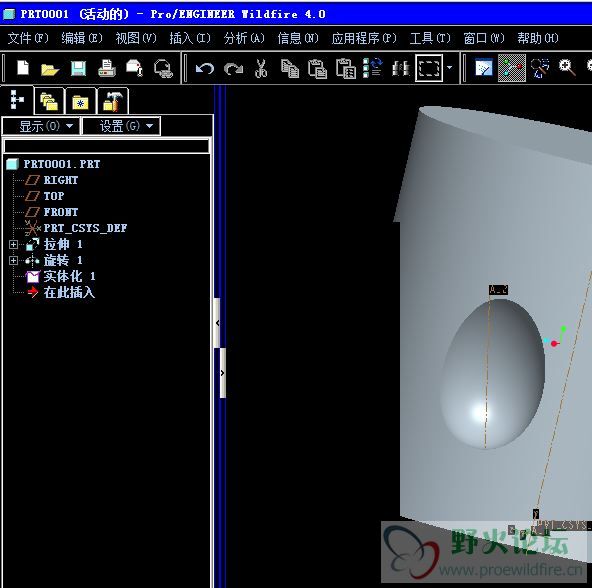
Task: Save the part with the floppy icon
Action: pos(78,69)
